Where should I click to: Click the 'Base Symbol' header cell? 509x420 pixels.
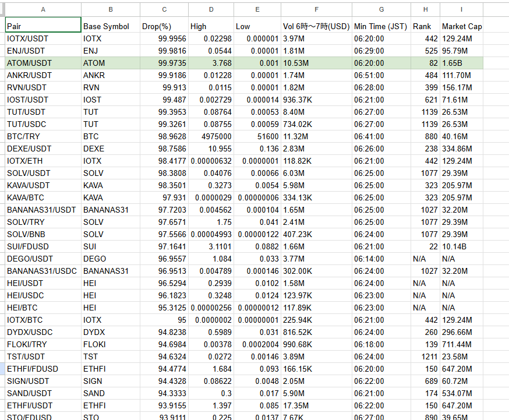point(111,24)
